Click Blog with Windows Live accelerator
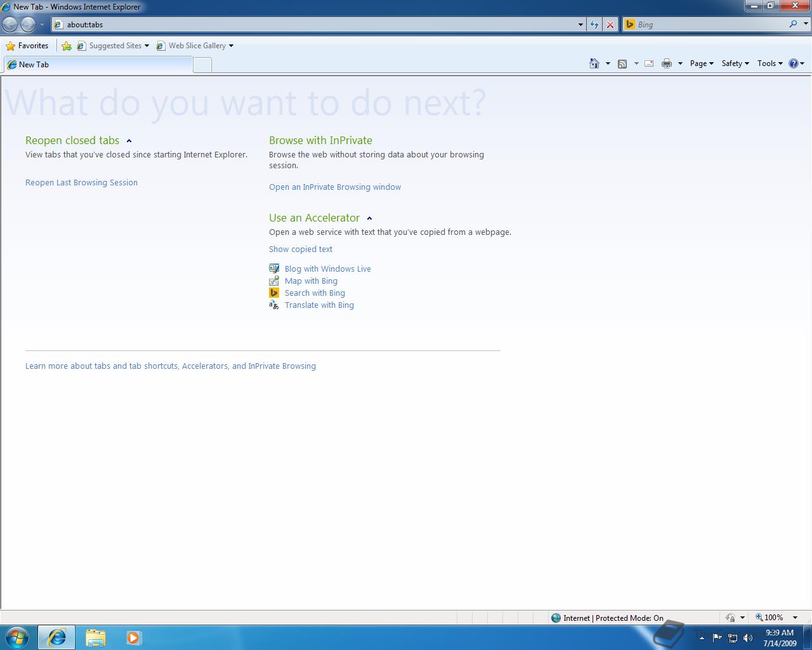This screenshot has width=812, height=650. tap(328, 269)
